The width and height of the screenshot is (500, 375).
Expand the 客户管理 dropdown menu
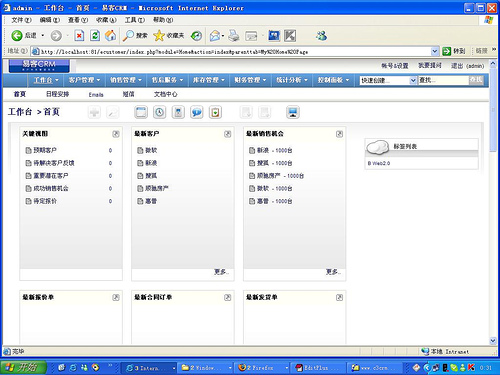(84, 80)
